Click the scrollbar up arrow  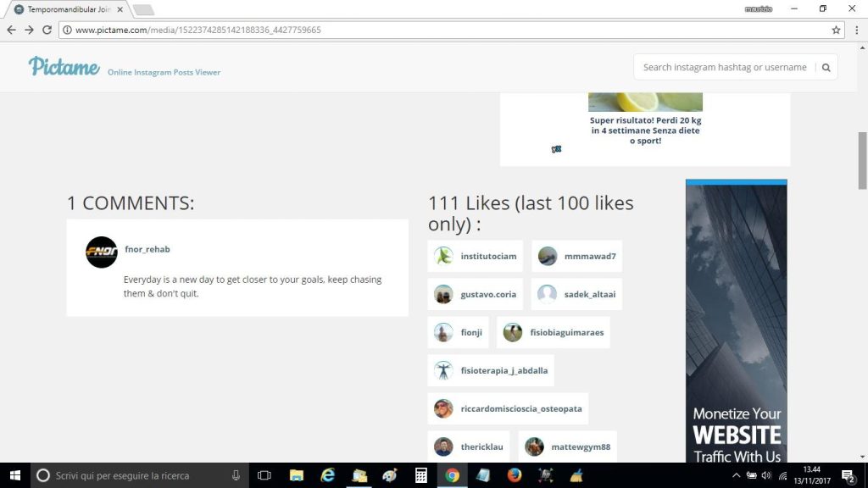tap(862, 48)
